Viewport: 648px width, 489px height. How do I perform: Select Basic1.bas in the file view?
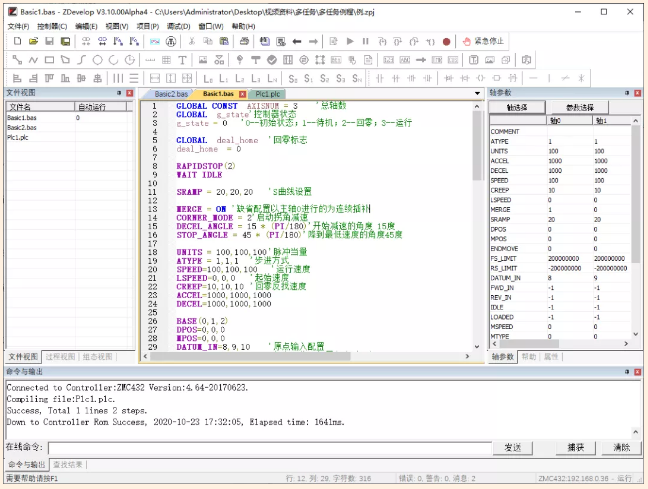pyautogui.click(x=22, y=118)
